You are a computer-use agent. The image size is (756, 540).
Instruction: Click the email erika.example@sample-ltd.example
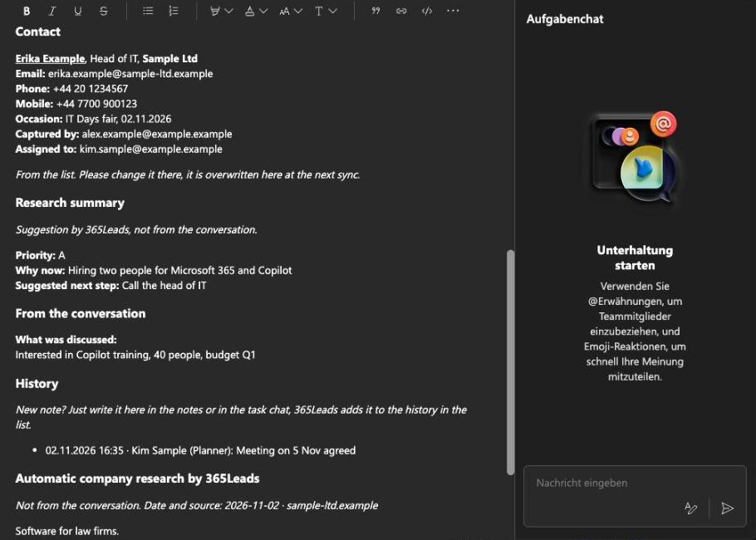[x=130, y=74]
